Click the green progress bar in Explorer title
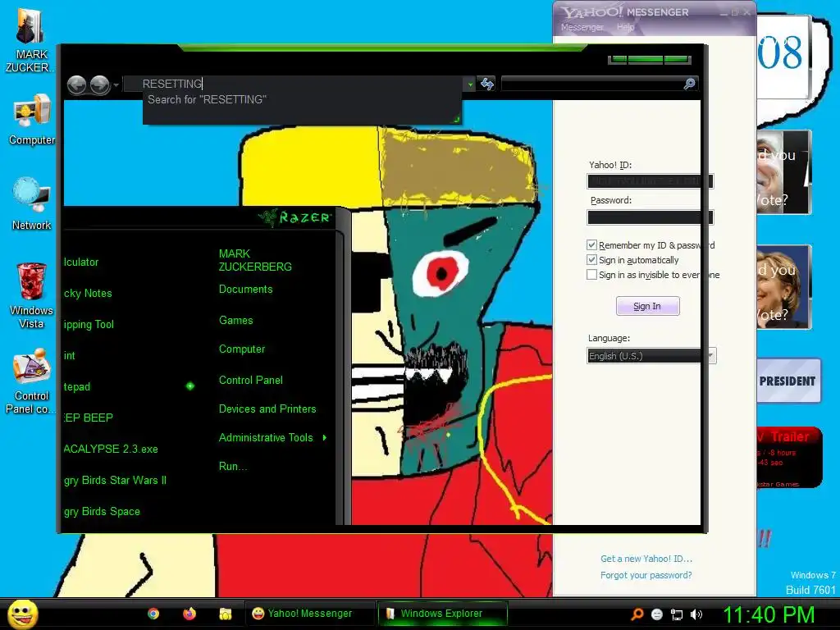This screenshot has width=840, height=630. coord(650,59)
